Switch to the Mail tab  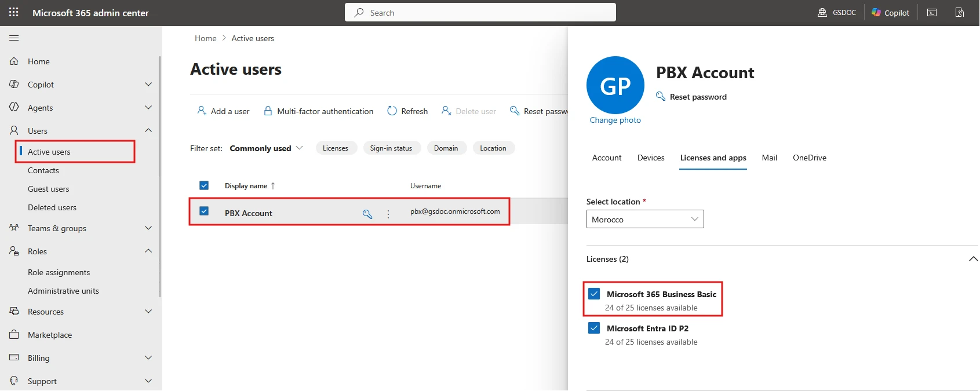point(770,158)
